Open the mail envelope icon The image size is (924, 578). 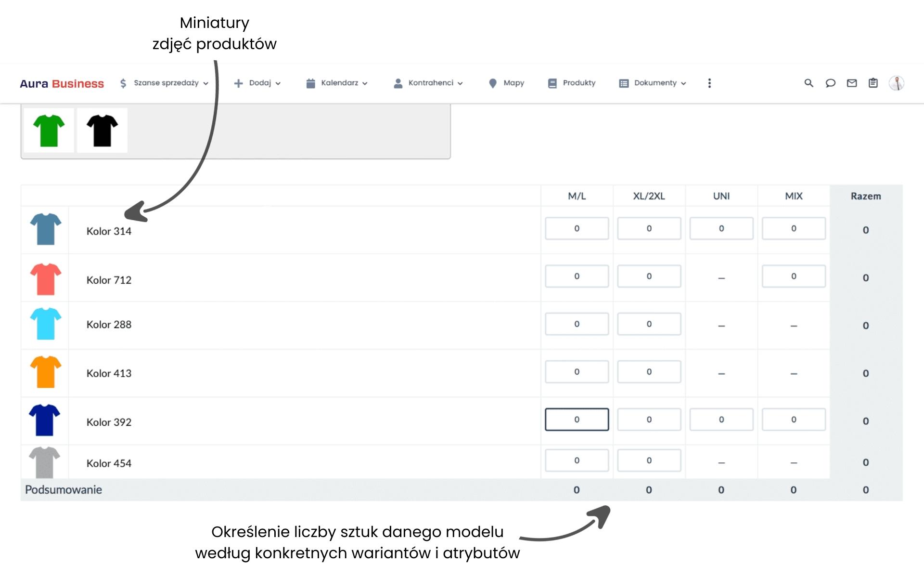pos(852,83)
